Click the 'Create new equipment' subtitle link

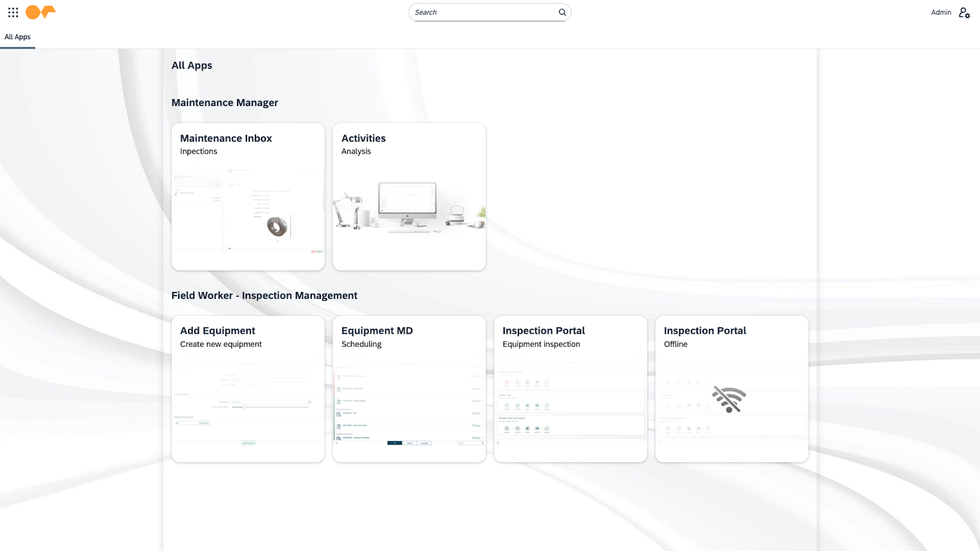[220, 343]
